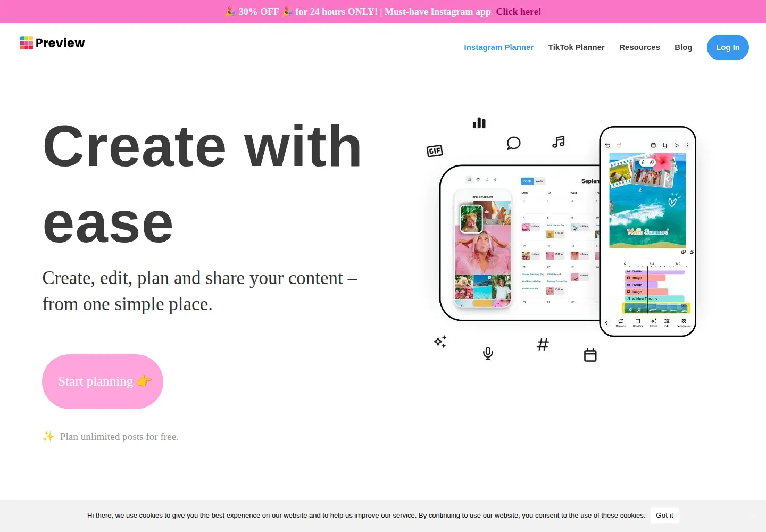Click the purple Frame track in the timeline
This screenshot has height=532, width=766.
pyautogui.click(x=641, y=285)
